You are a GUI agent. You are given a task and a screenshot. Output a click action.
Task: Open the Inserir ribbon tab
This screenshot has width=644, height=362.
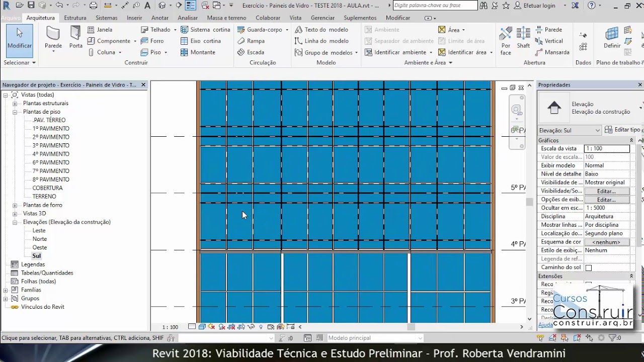point(134,18)
